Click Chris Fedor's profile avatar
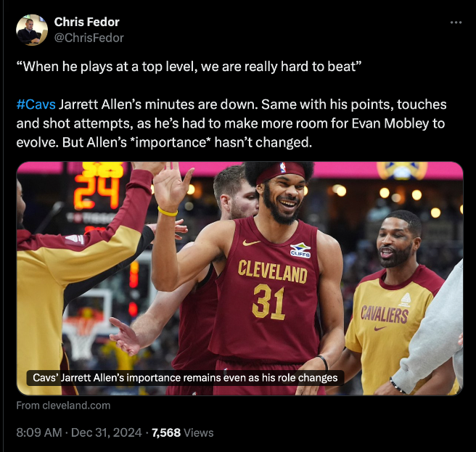Viewport: 476px width, 452px height. (32, 30)
